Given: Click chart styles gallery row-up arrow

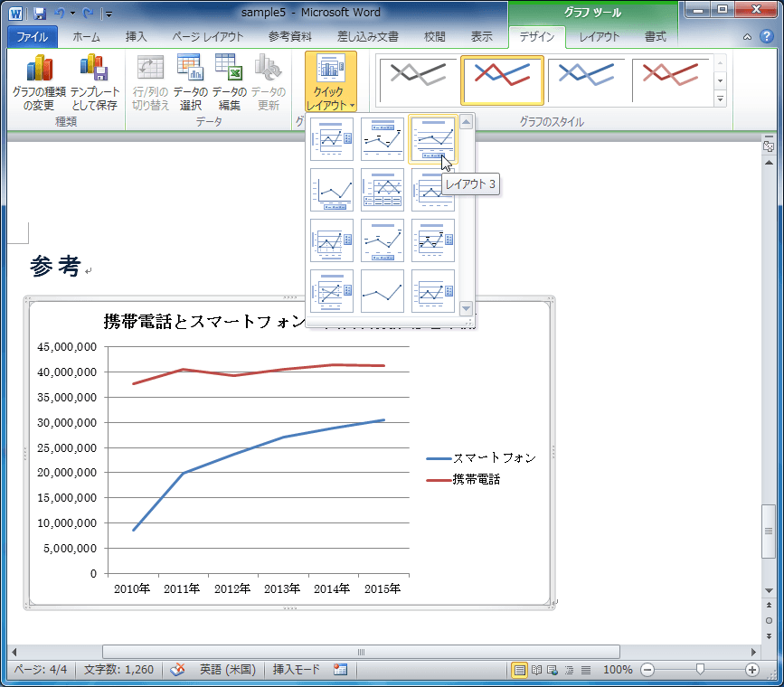Looking at the screenshot, I should pos(720,63).
